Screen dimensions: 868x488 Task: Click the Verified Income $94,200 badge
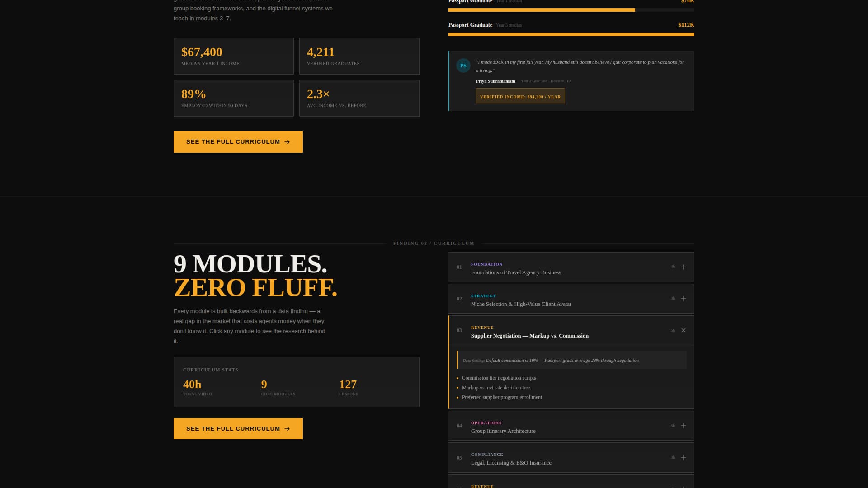[520, 96]
